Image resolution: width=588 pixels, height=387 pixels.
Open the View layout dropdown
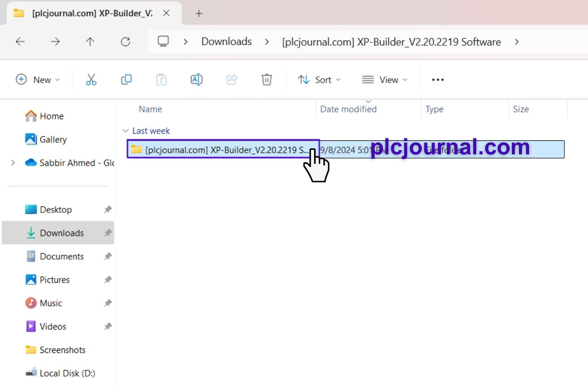click(x=384, y=80)
